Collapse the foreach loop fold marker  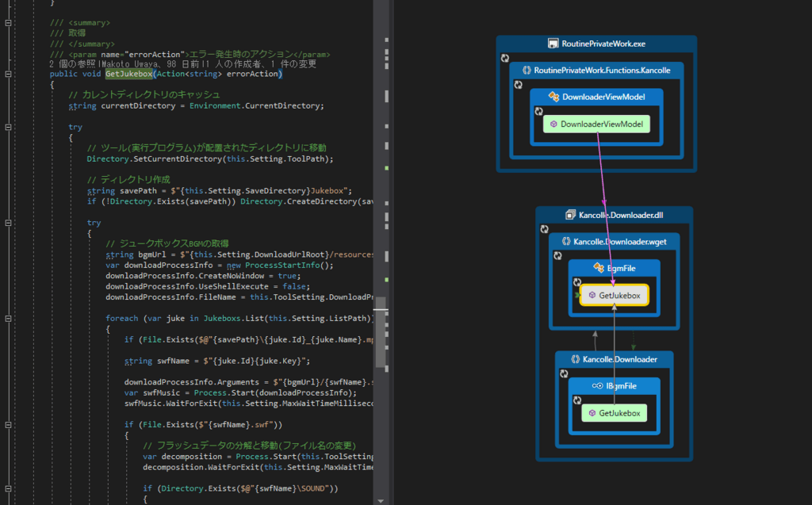pos(7,317)
